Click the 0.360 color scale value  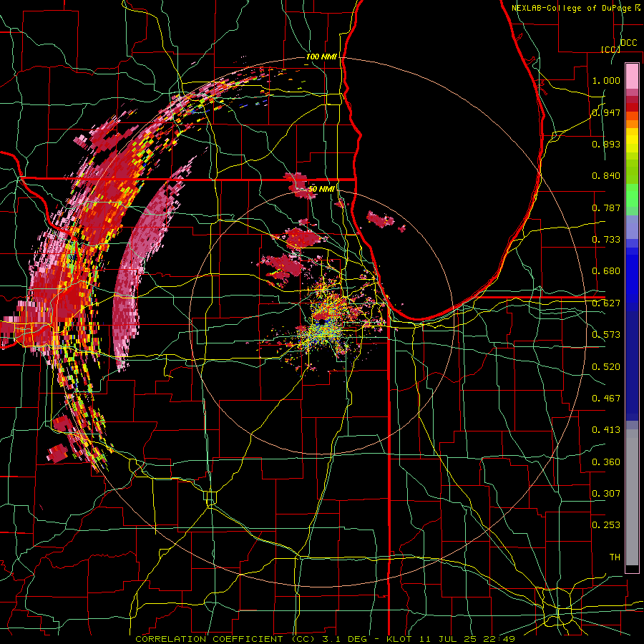606,462
